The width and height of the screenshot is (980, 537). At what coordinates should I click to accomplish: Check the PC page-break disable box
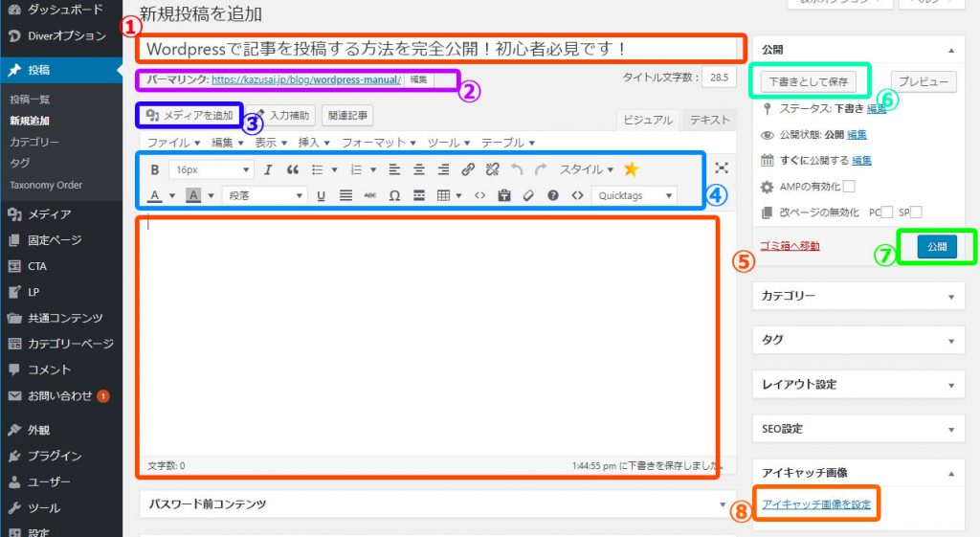coord(887,212)
